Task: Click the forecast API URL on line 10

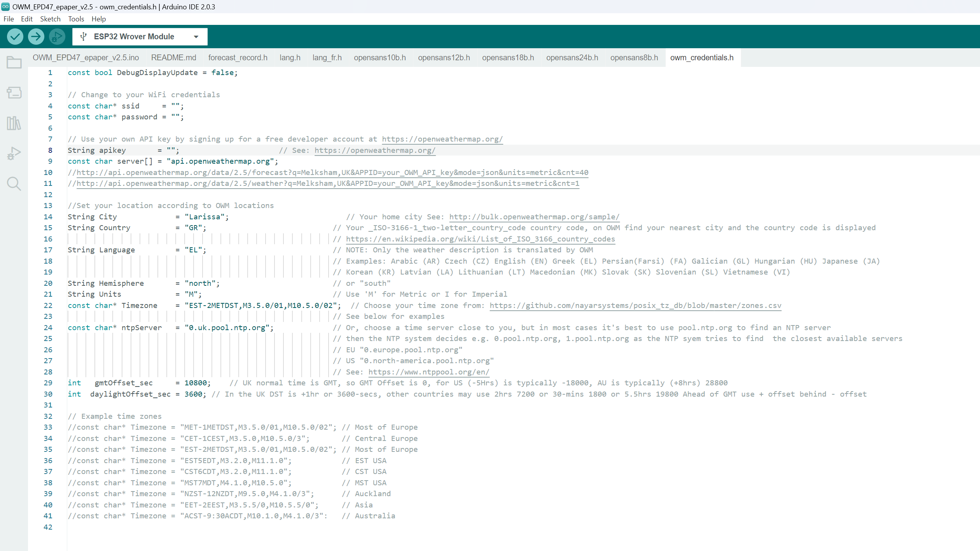Action: (x=332, y=172)
